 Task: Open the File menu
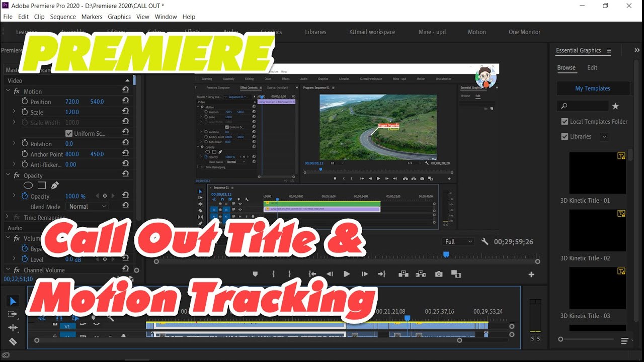click(x=8, y=17)
